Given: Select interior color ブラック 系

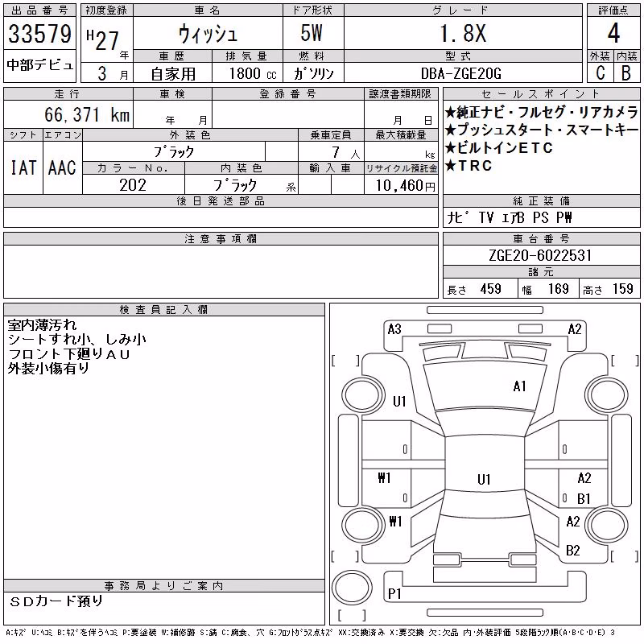Looking at the screenshot, I should [254, 185].
